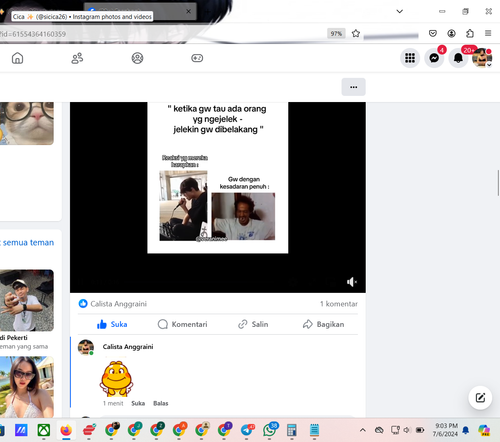500x442 pixels.
Task: Unmute the video with the speaker icon
Action: (x=351, y=282)
